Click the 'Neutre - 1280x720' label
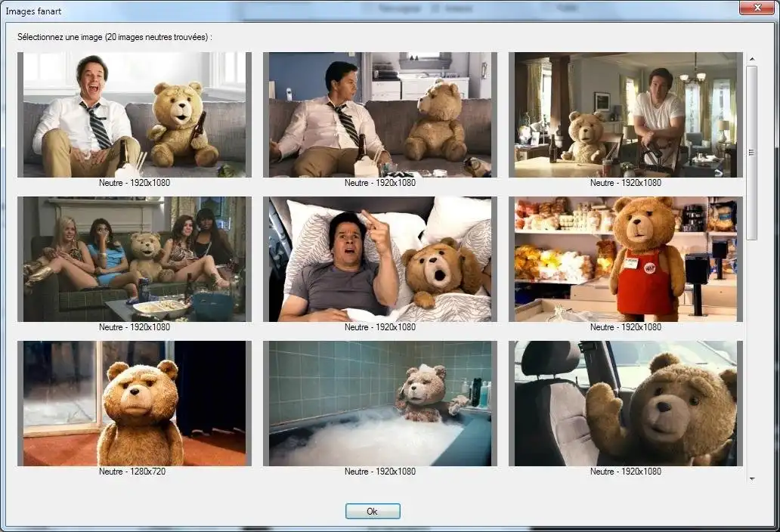Viewport: 780px width, 532px height. coord(132,472)
